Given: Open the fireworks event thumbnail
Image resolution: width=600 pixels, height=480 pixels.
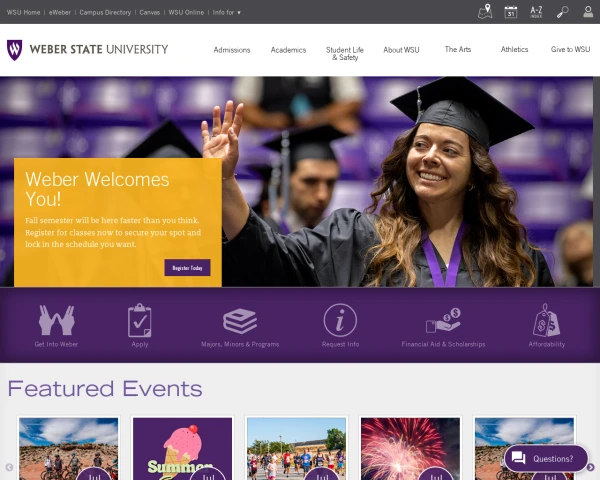Looking at the screenshot, I should tap(410, 449).
